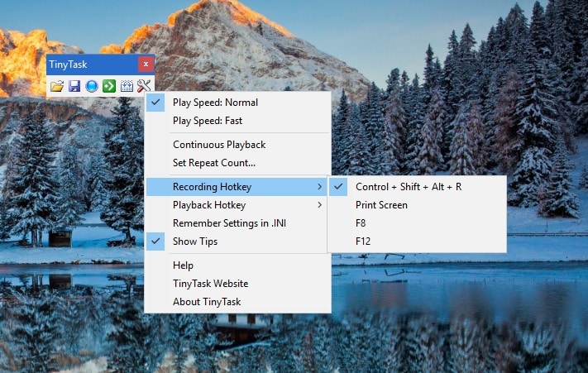Screen dimensions: 588x373
Task: Pick F8 as recording hotkey
Action: 362,223
